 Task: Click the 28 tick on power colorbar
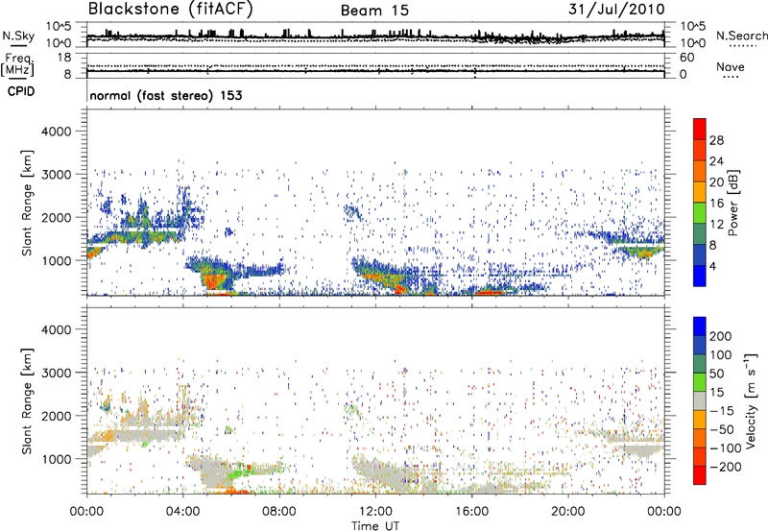[716, 140]
